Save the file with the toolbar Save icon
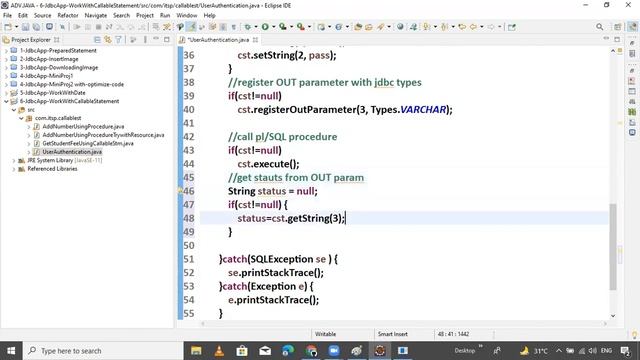 click(x=25, y=27)
